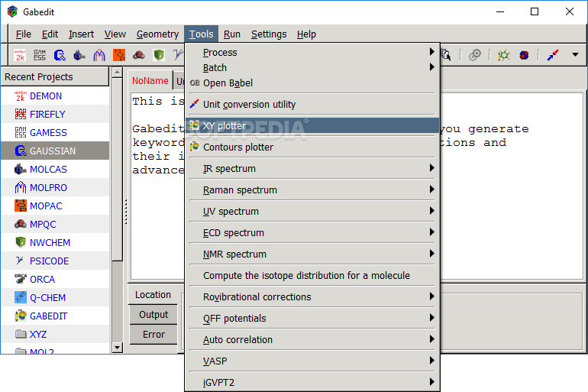Image resolution: width=588 pixels, height=392 pixels.
Task: Open the Insert menu
Action: click(x=81, y=34)
